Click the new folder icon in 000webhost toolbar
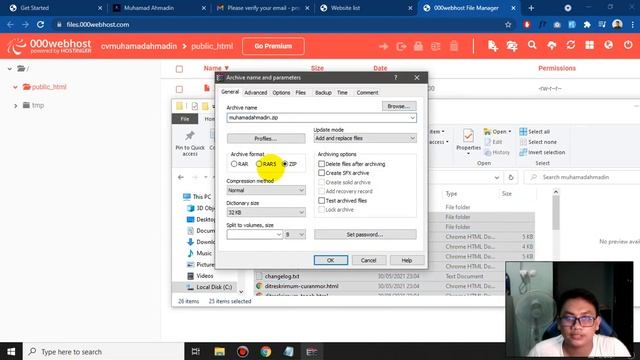This screenshot has width=640, height=360. (x=512, y=46)
